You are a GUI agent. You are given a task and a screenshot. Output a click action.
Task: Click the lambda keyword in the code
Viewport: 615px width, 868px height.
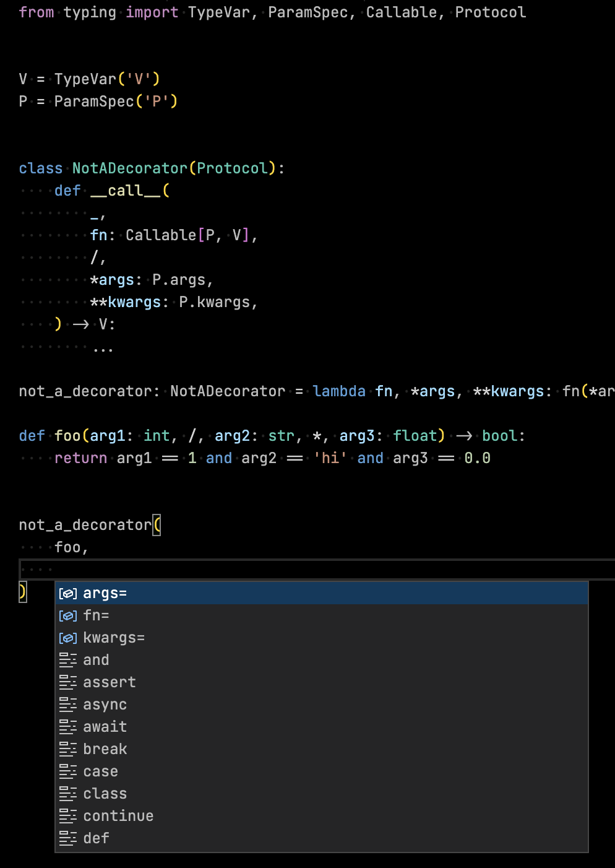pos(339,391)
